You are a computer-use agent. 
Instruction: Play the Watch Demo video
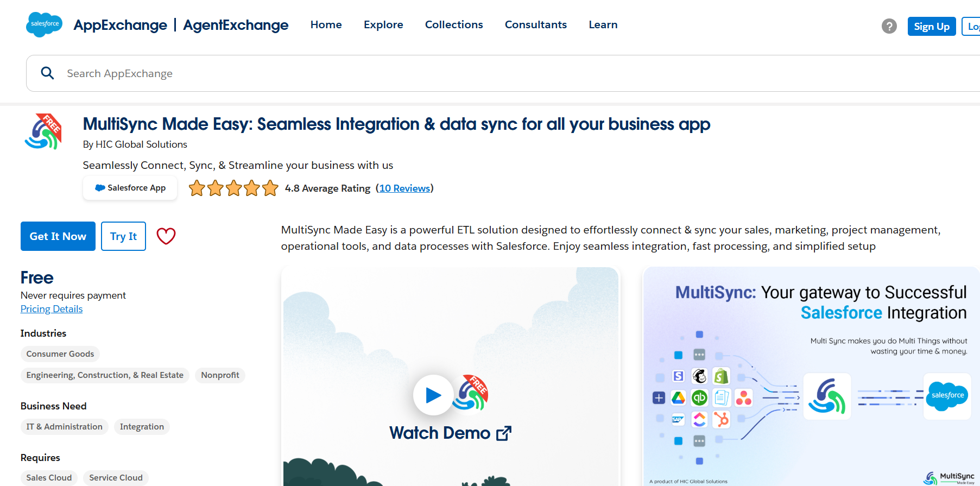coord(433,395)
